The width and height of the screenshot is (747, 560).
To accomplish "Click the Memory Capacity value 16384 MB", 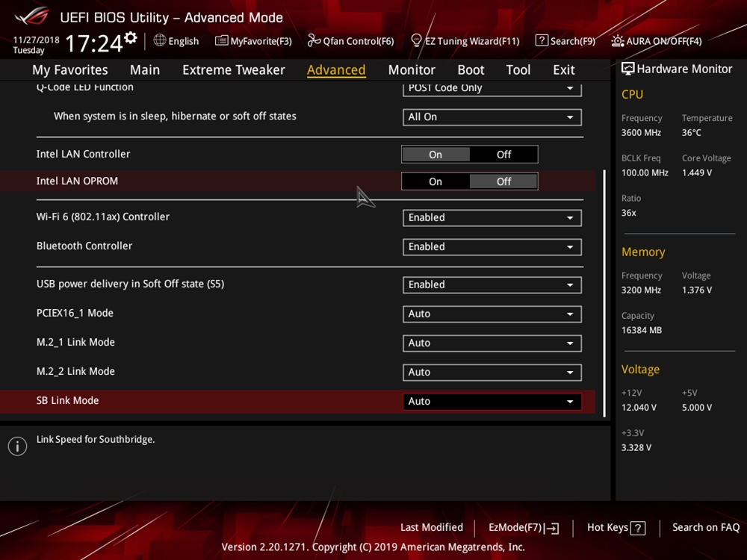I will tap(642, 331).
